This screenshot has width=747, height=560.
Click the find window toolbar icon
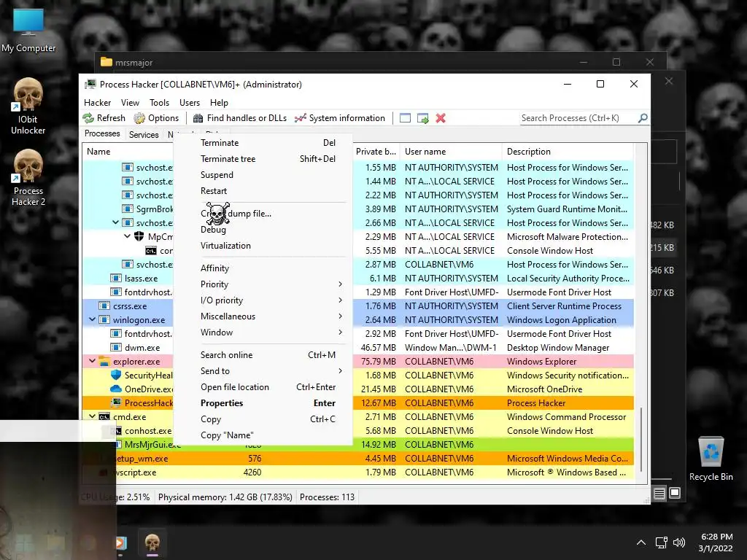pyautogui.click(x=405, y=118)
